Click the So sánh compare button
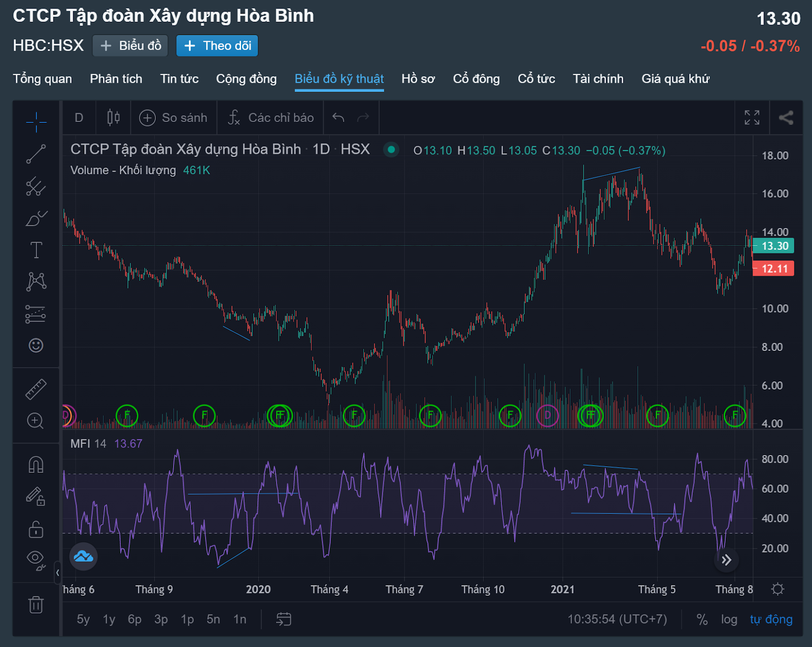This screenshot has height=647, width=812. point(174,118)
